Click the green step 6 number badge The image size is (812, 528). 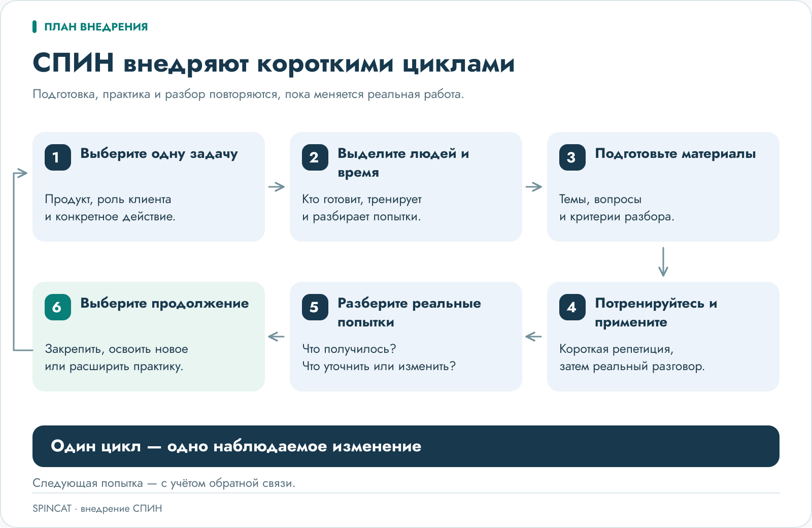pyautogui.click(x=58, y=307)
